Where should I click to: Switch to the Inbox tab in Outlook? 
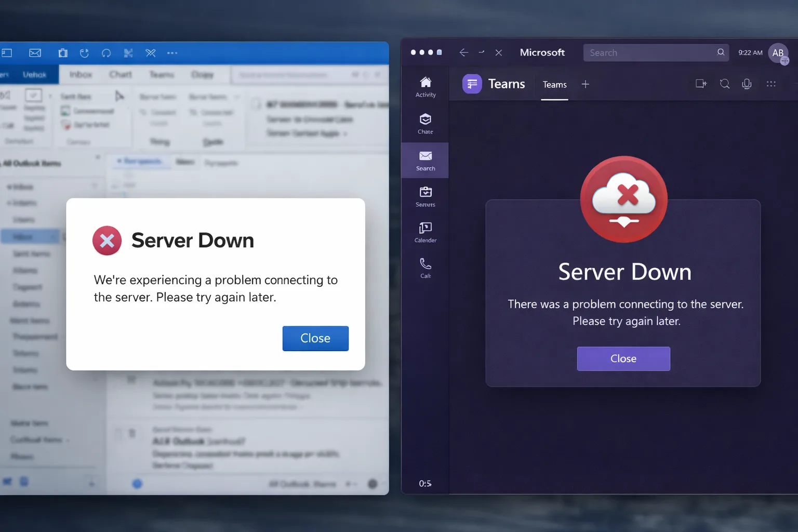coord(81,74)
